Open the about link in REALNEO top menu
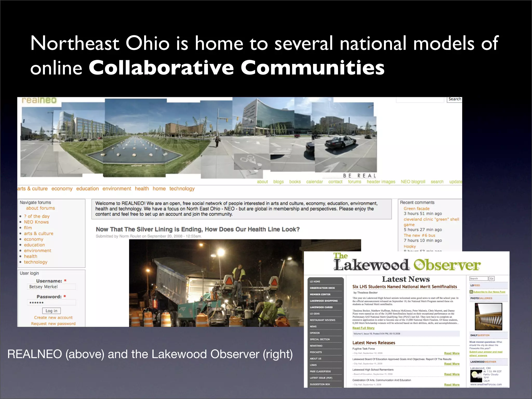The height and width of the screenshot is (399, 532). [x=262, y=182]
